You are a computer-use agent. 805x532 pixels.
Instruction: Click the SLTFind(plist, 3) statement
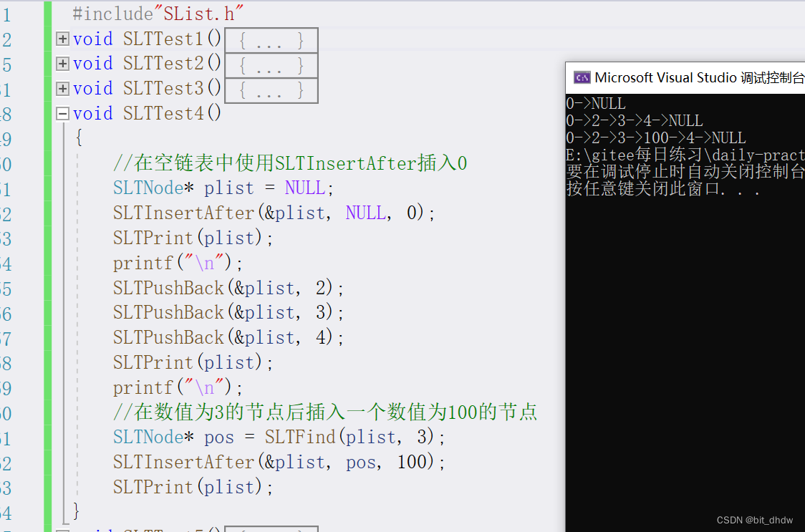pos(279,437)
